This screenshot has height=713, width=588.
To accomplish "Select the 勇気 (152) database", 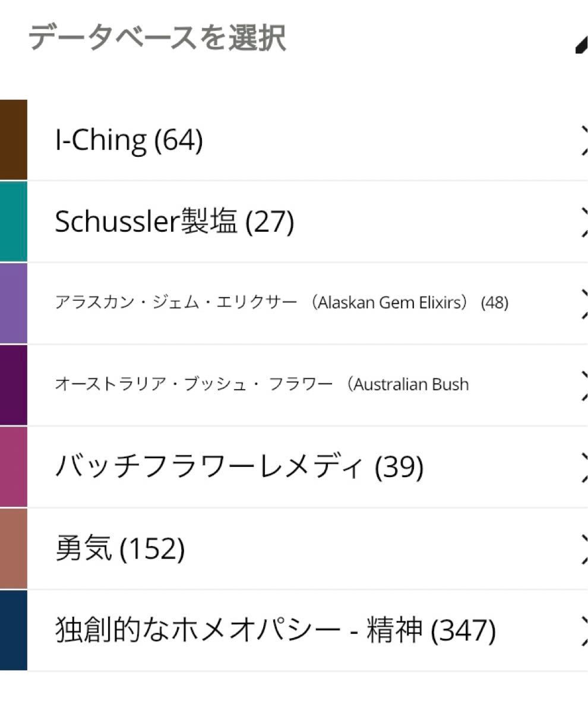I will 120,548.
